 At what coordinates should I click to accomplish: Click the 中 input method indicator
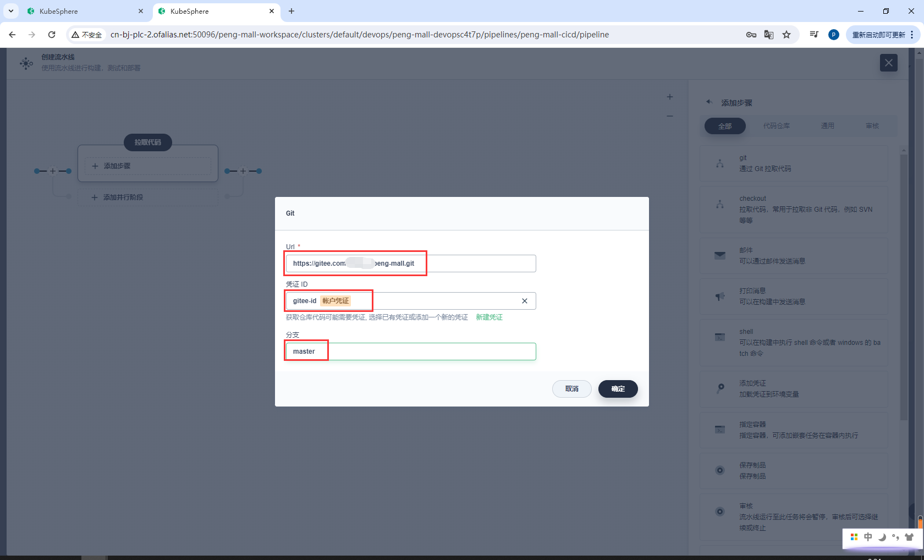868,537
